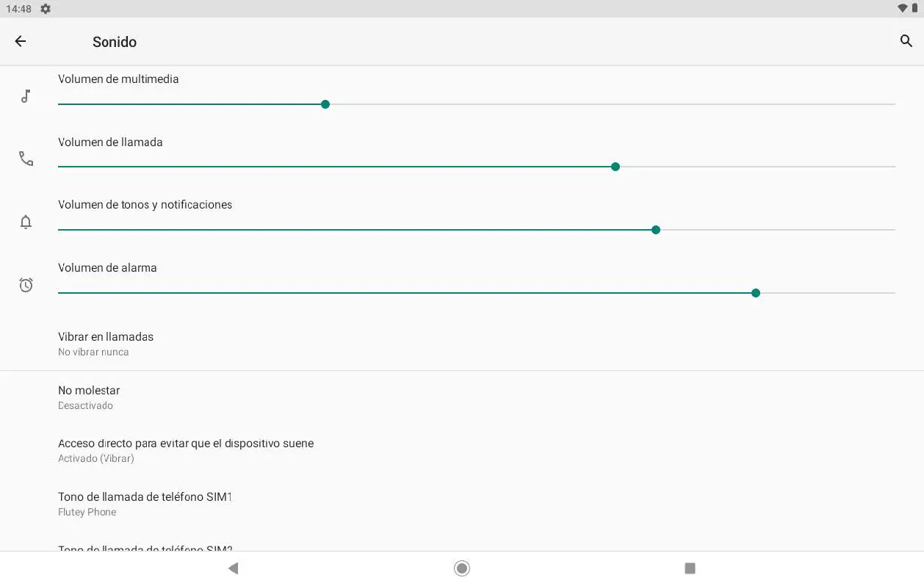Tap the bell notifications icon
The width and height of the screenshot is (924, 586).
(26, 222)
